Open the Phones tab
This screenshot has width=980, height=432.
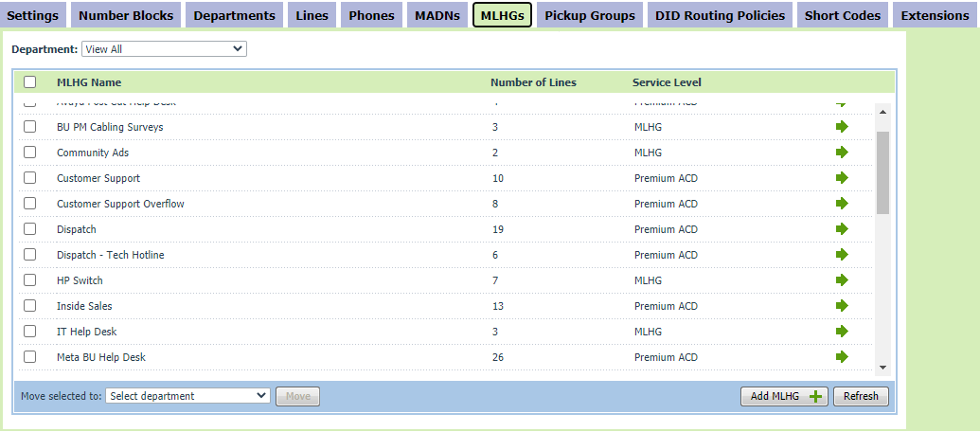point(372,15)
